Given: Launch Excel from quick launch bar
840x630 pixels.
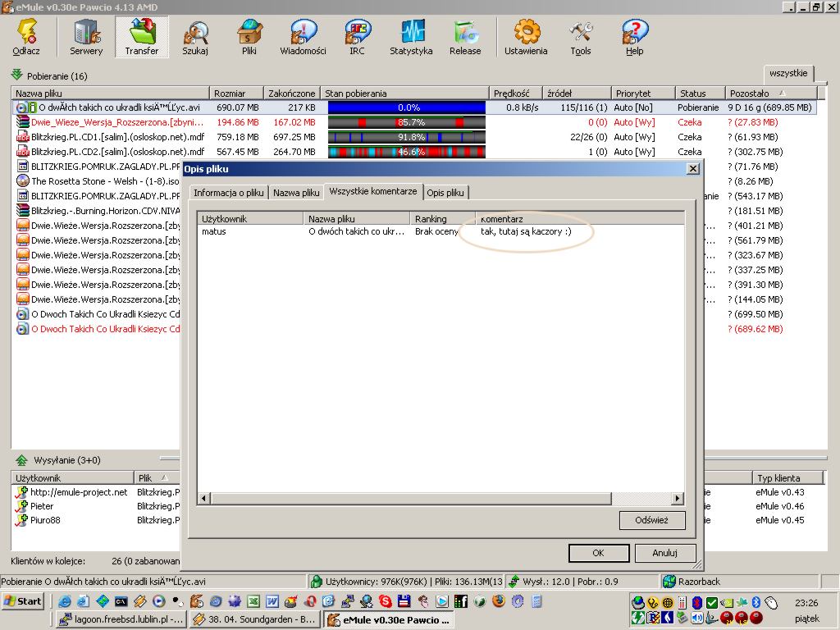Looking at the screenshot, I should pos(253,601).
